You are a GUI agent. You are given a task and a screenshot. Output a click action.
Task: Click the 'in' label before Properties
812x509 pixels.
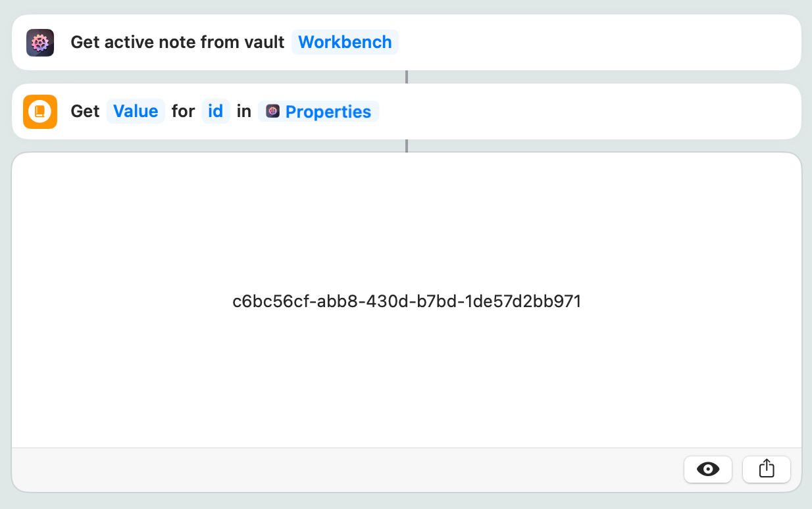click(x=243, y=111)
